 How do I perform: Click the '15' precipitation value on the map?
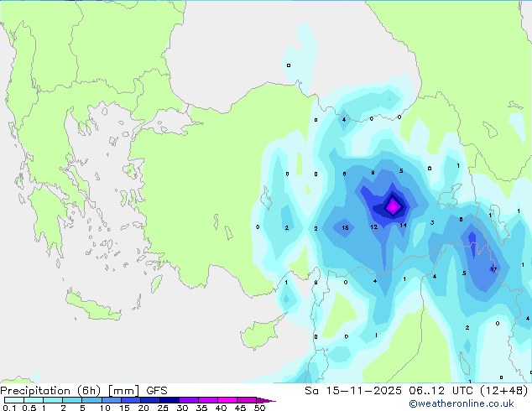click(345, 228)
